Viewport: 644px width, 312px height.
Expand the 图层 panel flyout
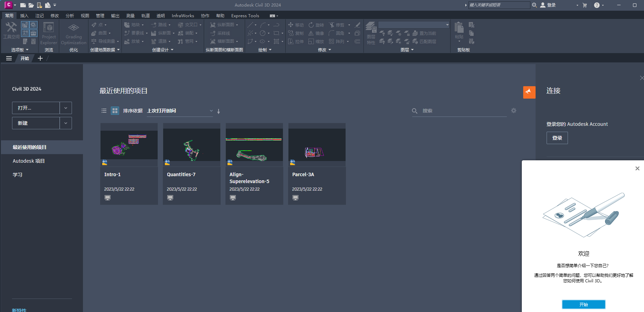tap(407, 50)
